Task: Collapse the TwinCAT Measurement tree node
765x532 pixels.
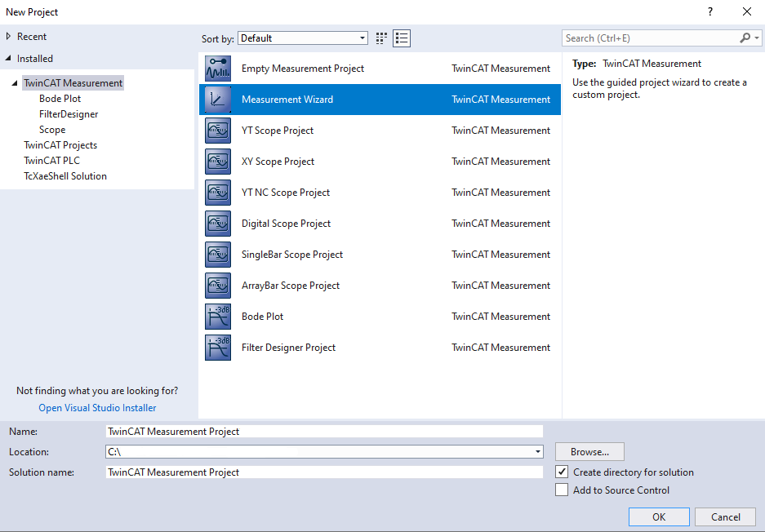Action: click(15, 83)
